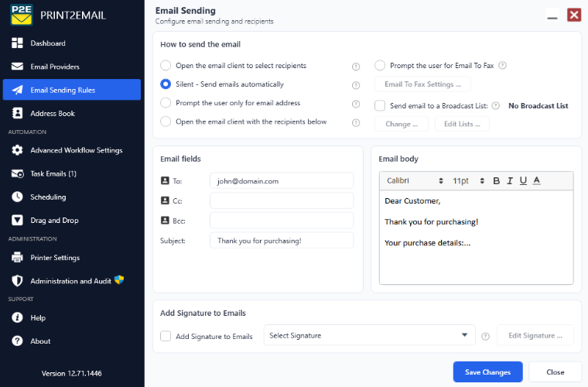
Task: Click the Change ... button
Action: pyautogui.click(x=402, y=124)
